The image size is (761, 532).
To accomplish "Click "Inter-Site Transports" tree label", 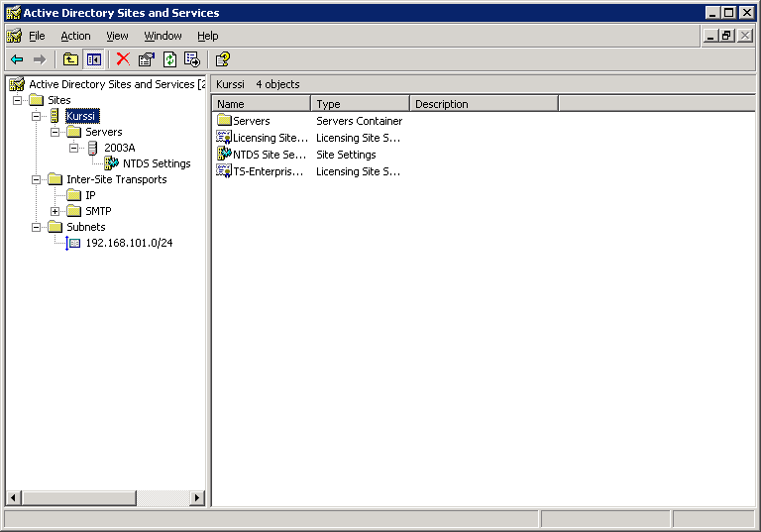I will 117,179.
